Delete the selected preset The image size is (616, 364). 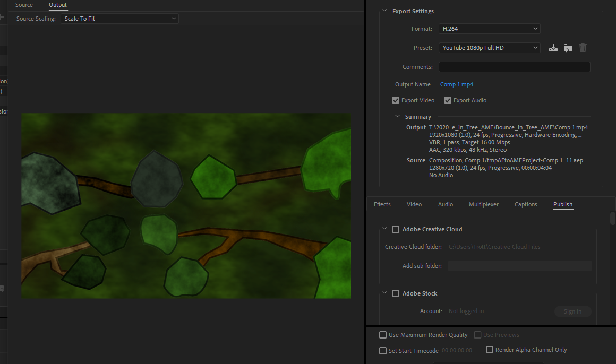(583, 48)
